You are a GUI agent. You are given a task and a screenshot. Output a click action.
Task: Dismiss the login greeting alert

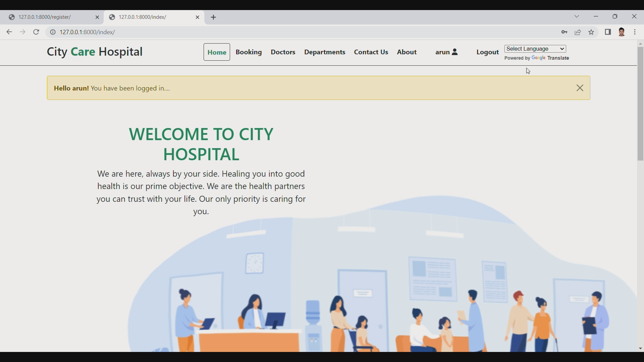pos(580,88)
